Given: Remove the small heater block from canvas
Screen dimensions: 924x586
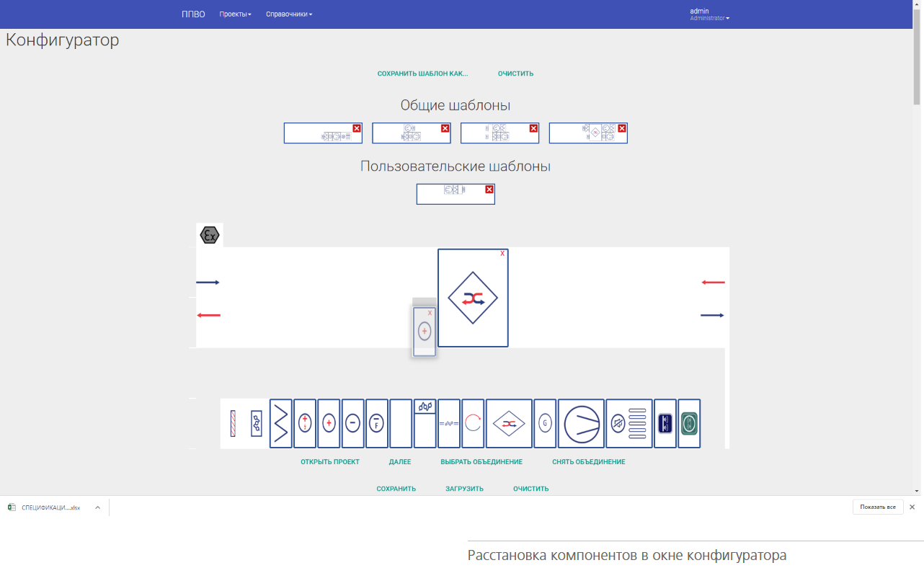Looking at the screenshot, I should (x=430, y=313).
